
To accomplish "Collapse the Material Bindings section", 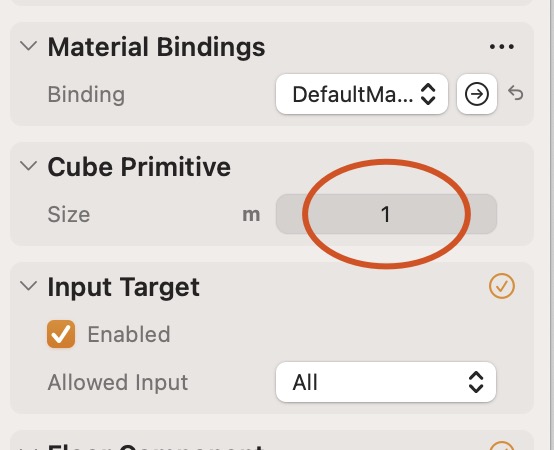I will [29, 46].
